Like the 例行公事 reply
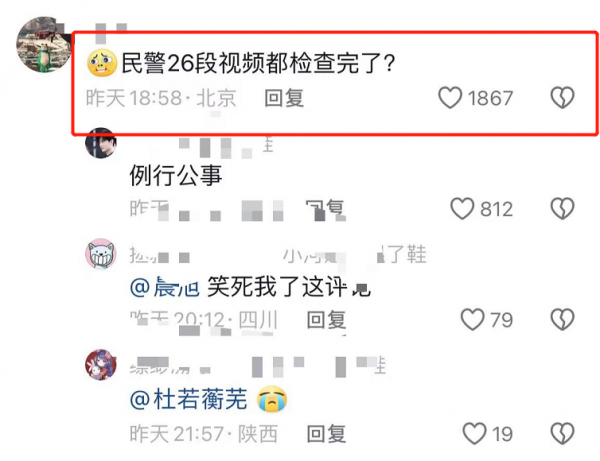 462,209
